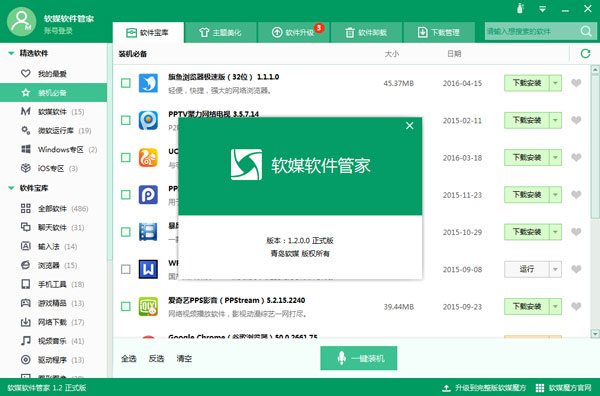Click the 旗鱼浏览器 app icon
Image resolution: width=600 pixels, height=396 pixels.
[148, 83]
